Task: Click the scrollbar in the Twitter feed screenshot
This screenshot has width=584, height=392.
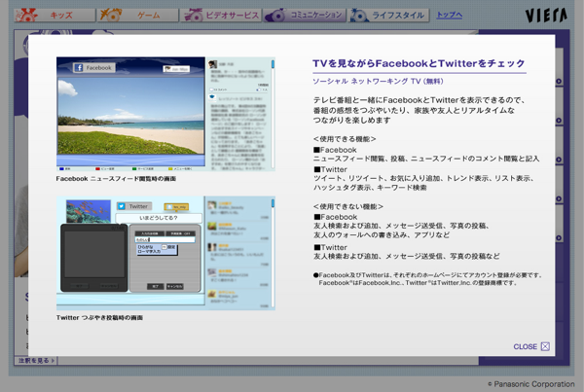Action: tap(273, 253)
